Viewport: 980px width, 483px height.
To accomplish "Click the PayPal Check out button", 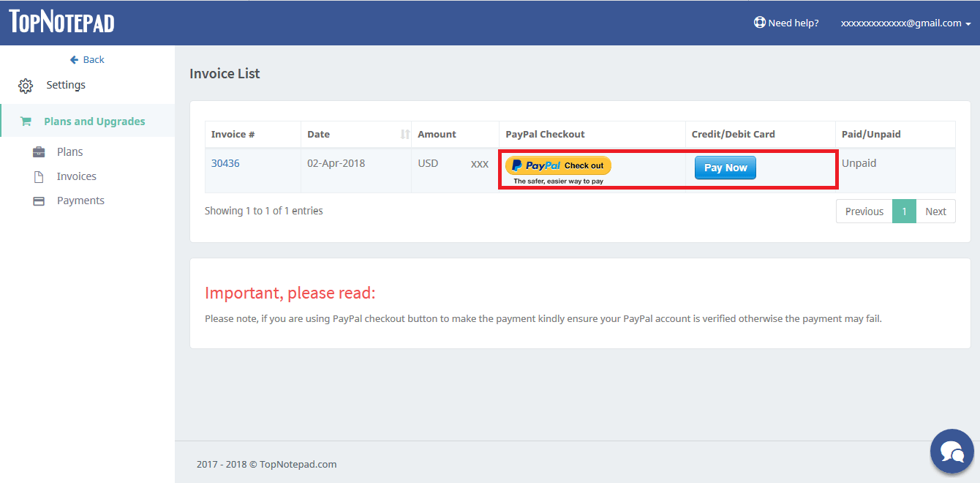I will pos(558,165).
